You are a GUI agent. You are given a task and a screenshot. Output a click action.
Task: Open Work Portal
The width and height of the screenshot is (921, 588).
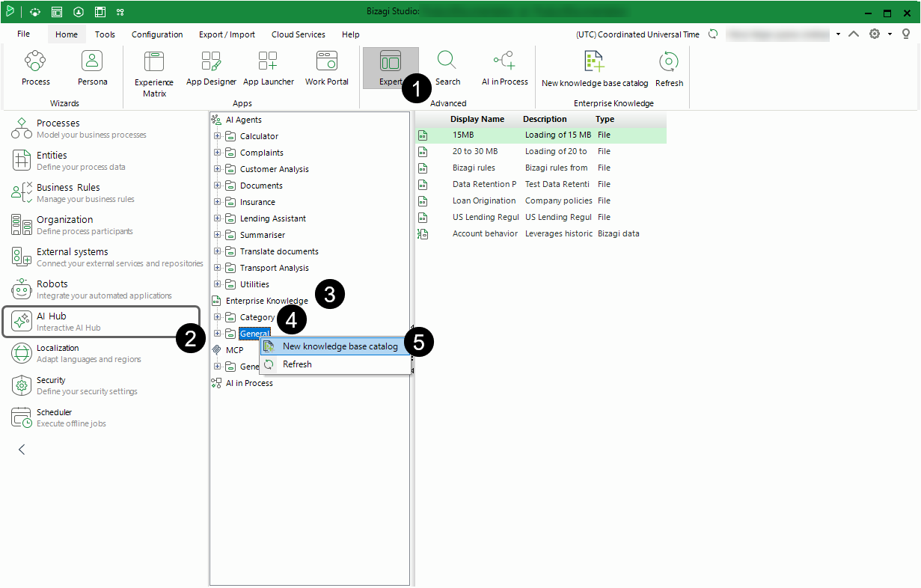327,69
